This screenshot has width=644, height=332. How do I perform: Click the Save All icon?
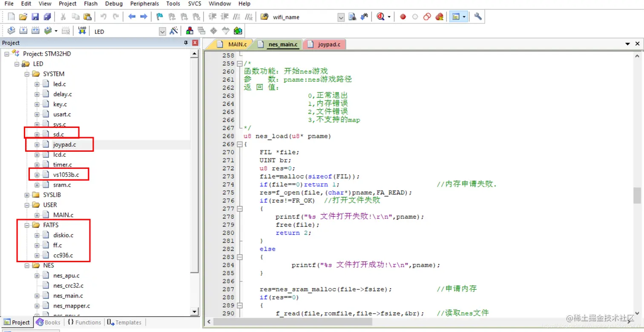47,17
